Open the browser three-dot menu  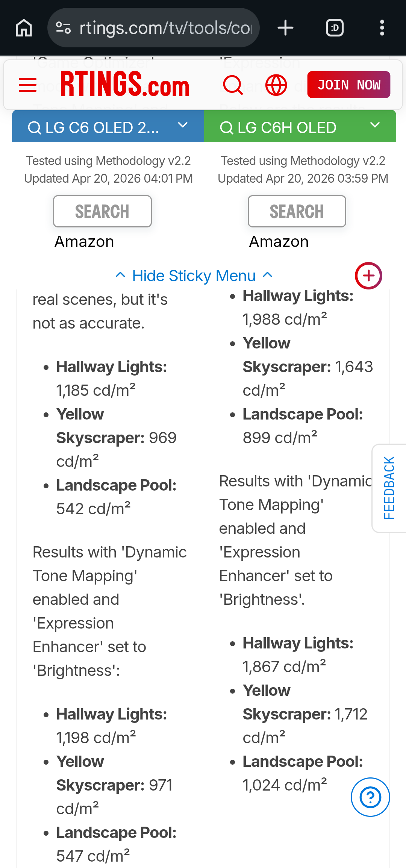tap(382, 28)
